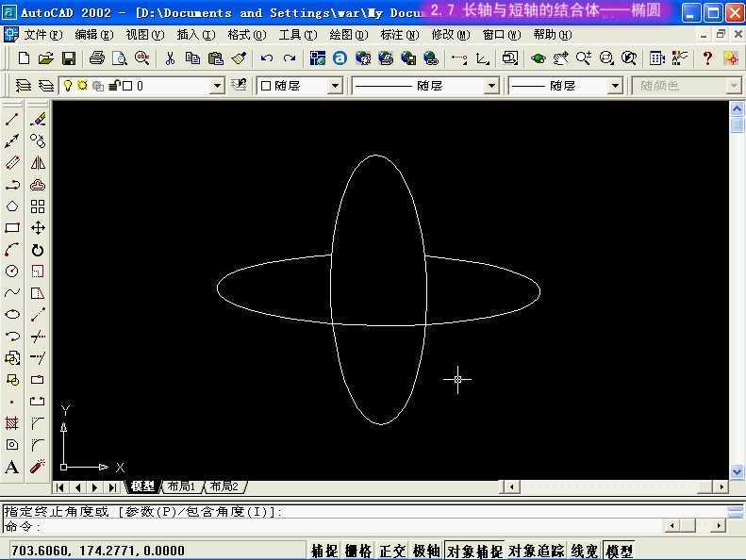The image size is (746, 560).
Task: Open the plot style 随颜色 dropdown
Action: 734,86
